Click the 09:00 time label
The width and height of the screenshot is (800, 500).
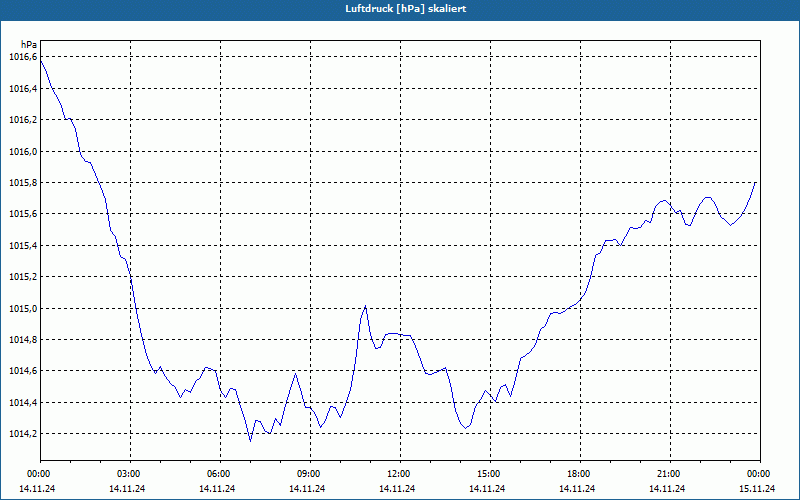pyautogui.click(x=308, y=474)
